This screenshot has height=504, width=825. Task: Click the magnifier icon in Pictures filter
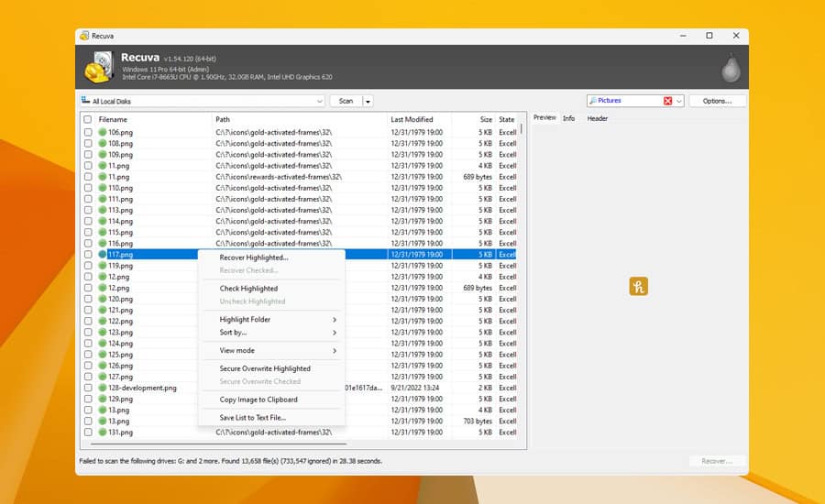coord(593,101)
